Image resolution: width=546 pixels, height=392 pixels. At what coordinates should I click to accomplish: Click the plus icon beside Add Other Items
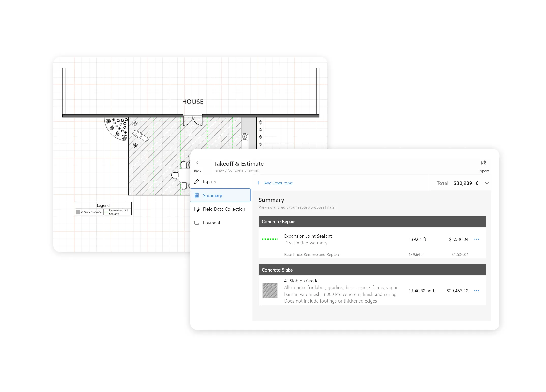click(258, 183)
